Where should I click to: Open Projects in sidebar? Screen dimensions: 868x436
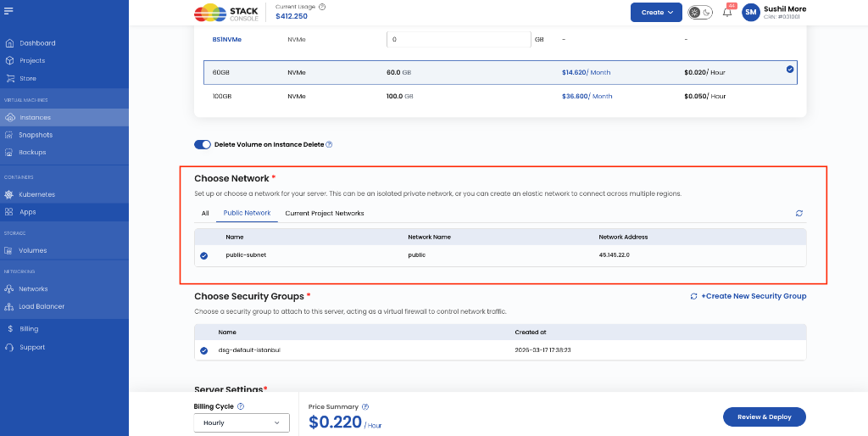(x=32, y=60)
